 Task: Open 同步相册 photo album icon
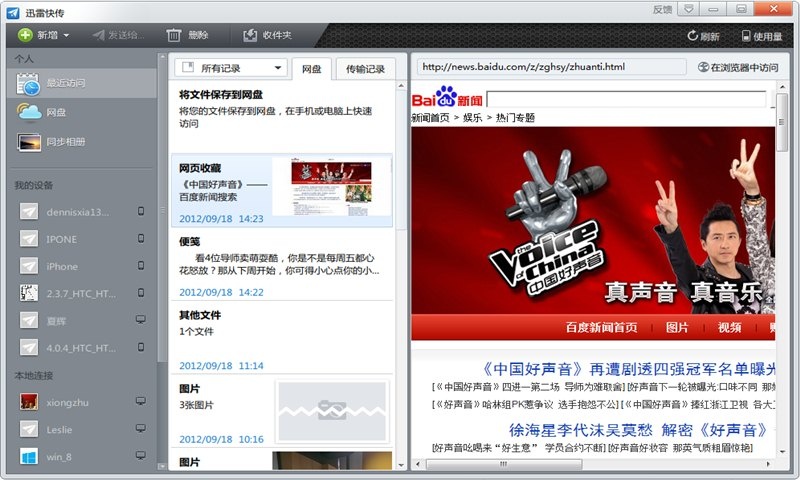(x=29, y=142)
